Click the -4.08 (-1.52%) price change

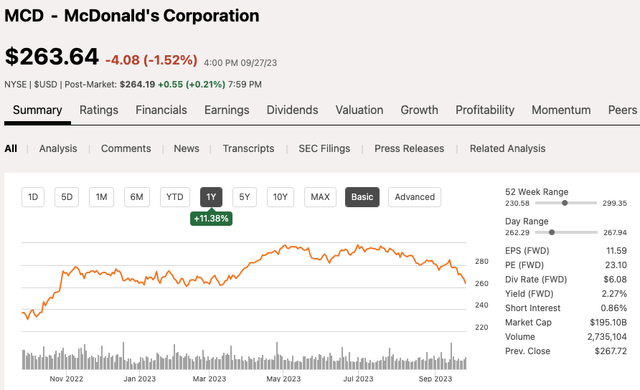151,60
